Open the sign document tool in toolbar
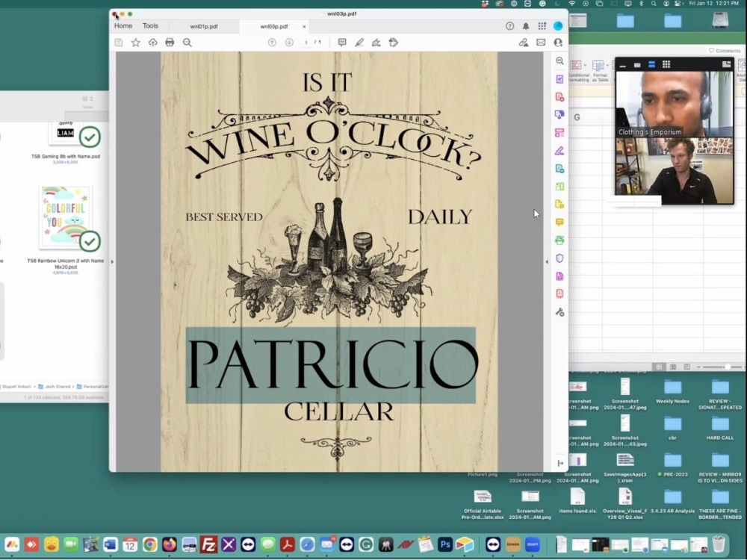The image size is (747, 560). coord(376,43)
